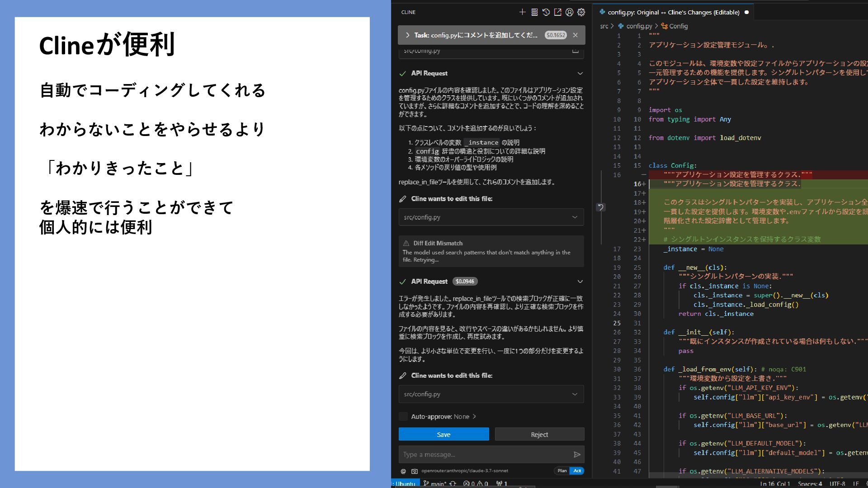
Task: Attach image with camera icon
Action: pos(415,471)
